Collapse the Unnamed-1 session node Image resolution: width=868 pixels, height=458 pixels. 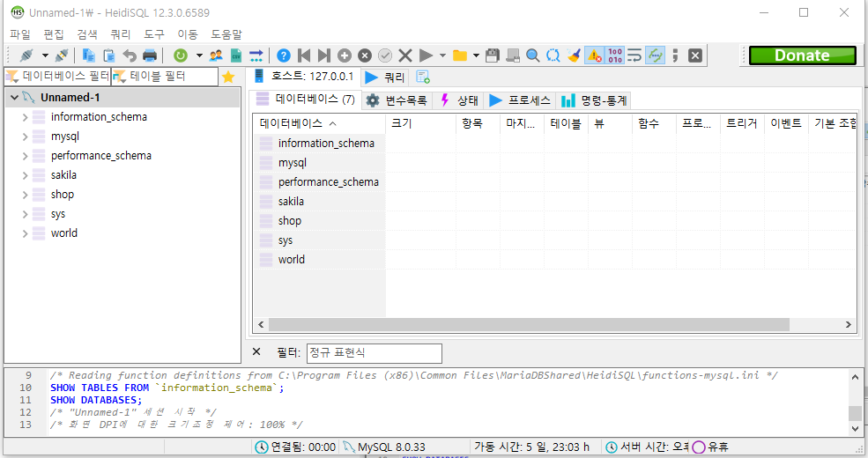click(14, 98)
